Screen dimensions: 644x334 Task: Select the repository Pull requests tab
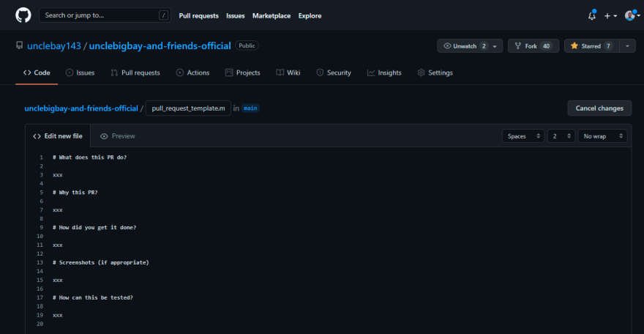[135, 73]
